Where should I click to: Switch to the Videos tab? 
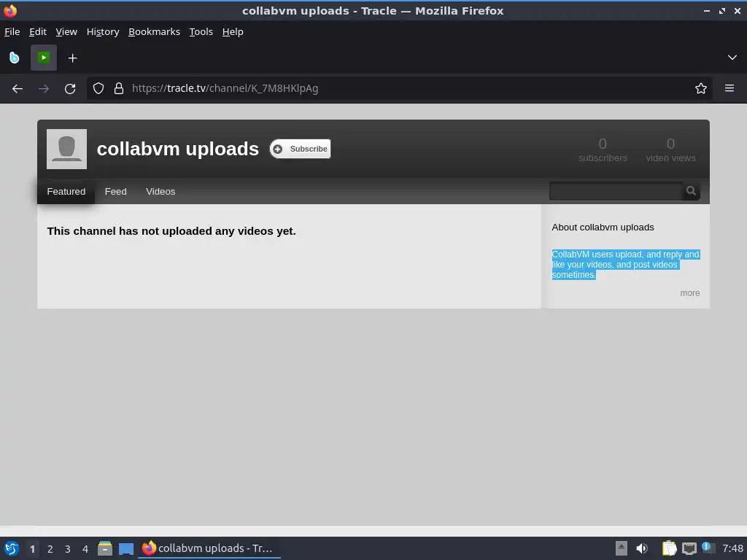(160, 192)
